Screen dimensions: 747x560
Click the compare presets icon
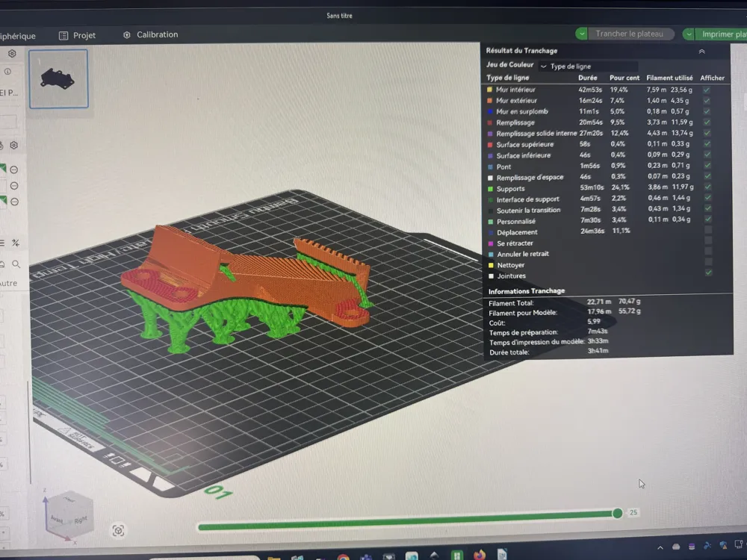(x=16, y=243)
